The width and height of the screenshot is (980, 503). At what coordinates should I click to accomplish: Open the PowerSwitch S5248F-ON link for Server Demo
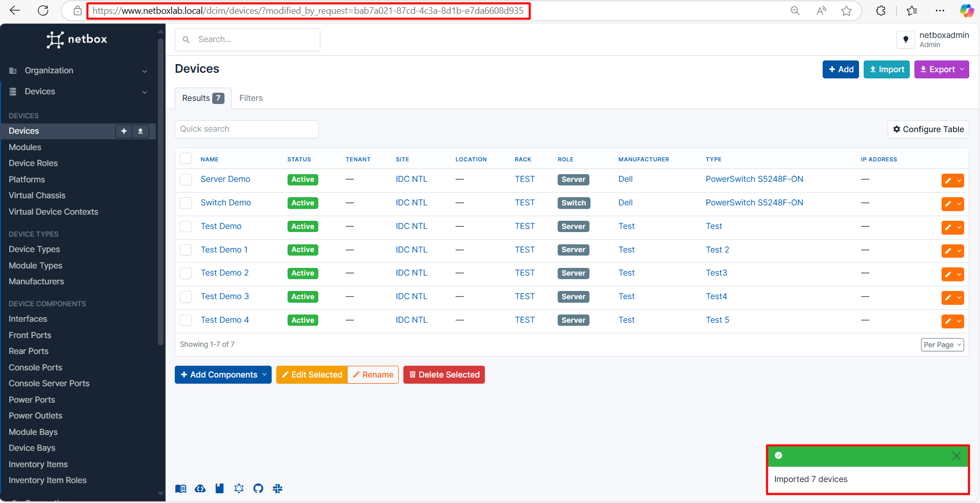pos(754,179)
